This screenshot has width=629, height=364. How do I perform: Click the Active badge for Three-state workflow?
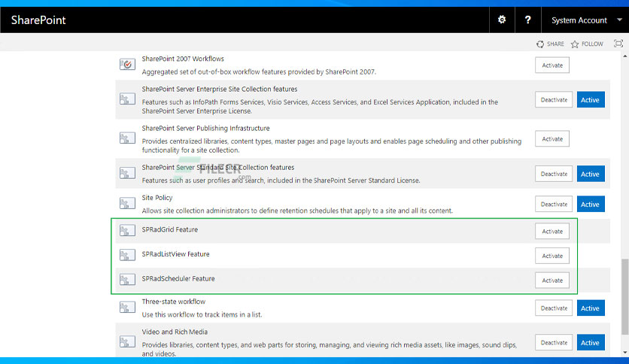point(591,308)
